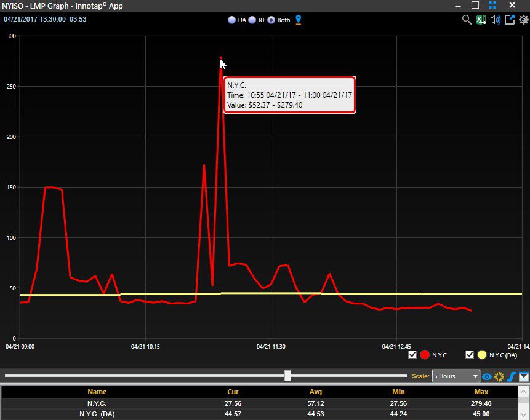Sort the table by Min header
The height and width of the screenshot is (420, 530).
pyautogui.click(x=398, y=392)
